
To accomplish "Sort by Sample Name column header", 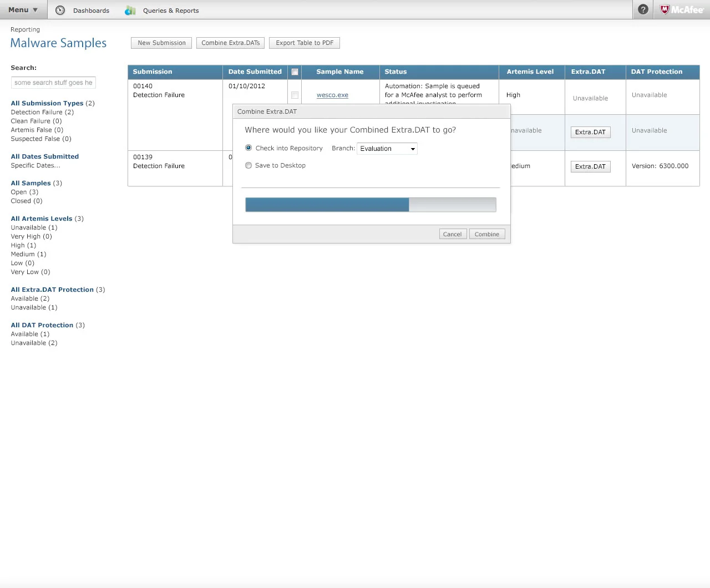I will tap(340, 72).
